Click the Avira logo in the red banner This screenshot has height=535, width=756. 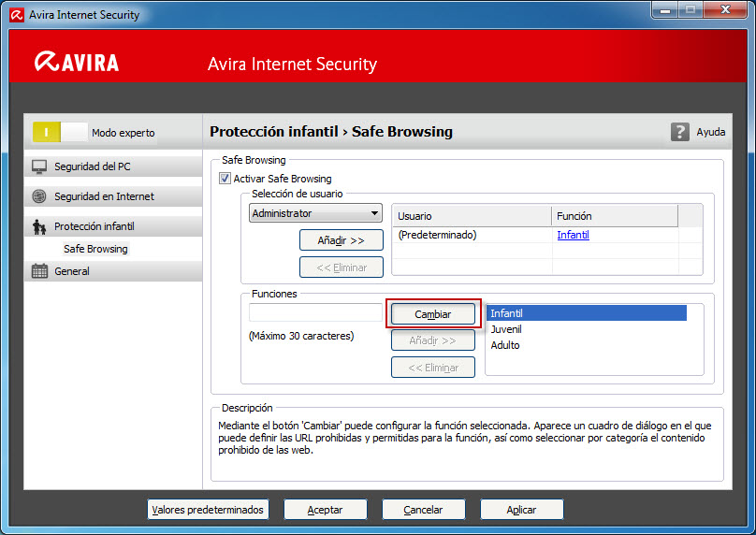point(76,62)
